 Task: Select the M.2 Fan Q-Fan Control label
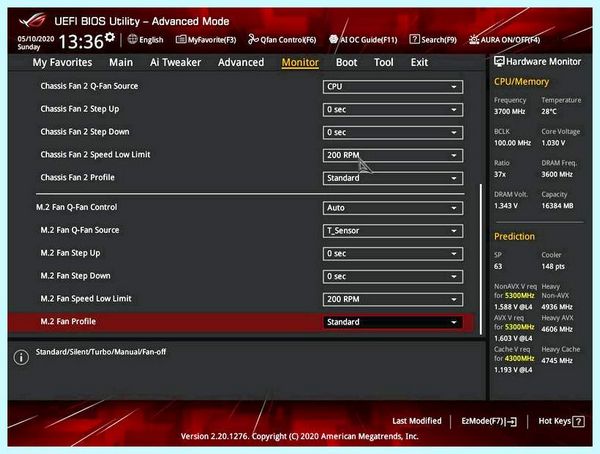coord(77,207)
